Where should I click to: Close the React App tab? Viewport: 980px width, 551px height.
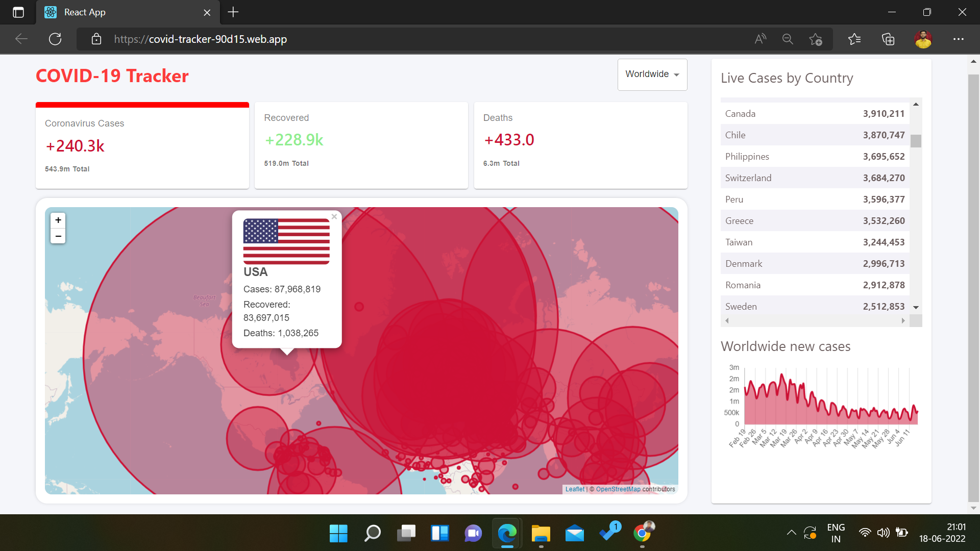[x=207, y=12]
